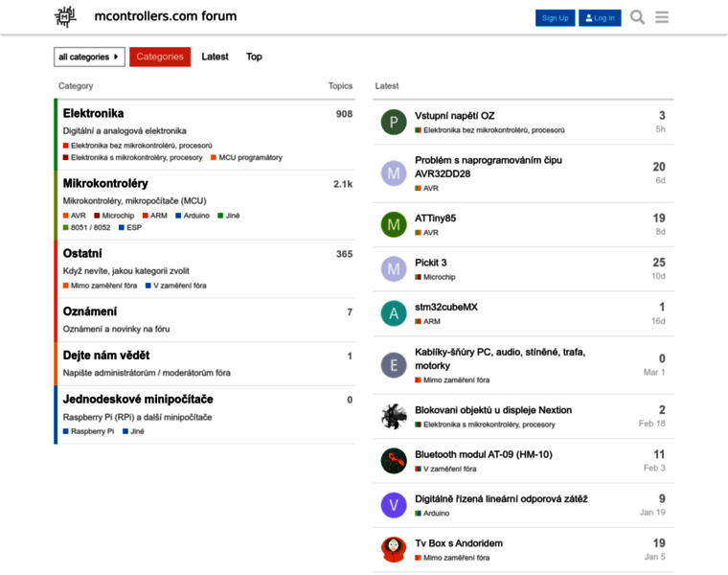Click the avatar beside Blokovani objektů u displeje Nextion

point(394,417)
